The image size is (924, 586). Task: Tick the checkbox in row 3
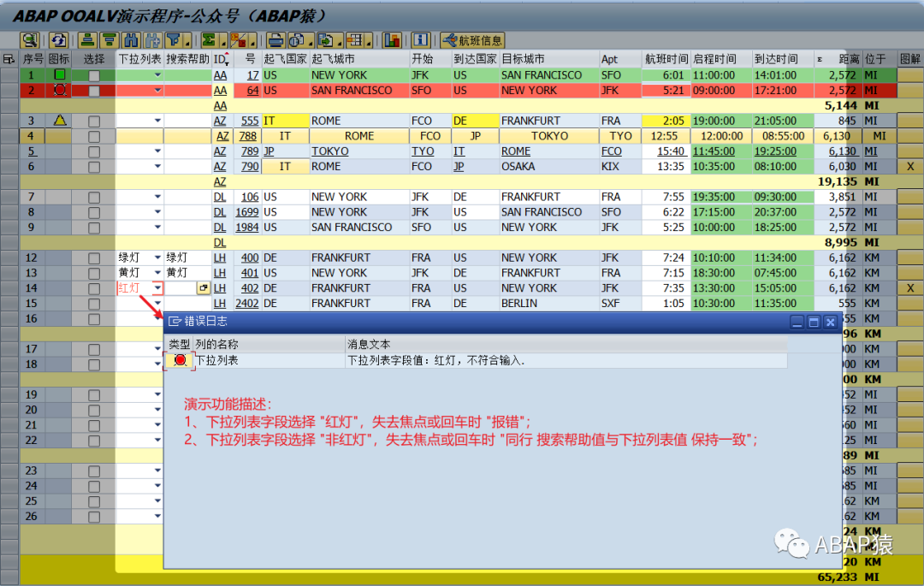tap(94, 121)
